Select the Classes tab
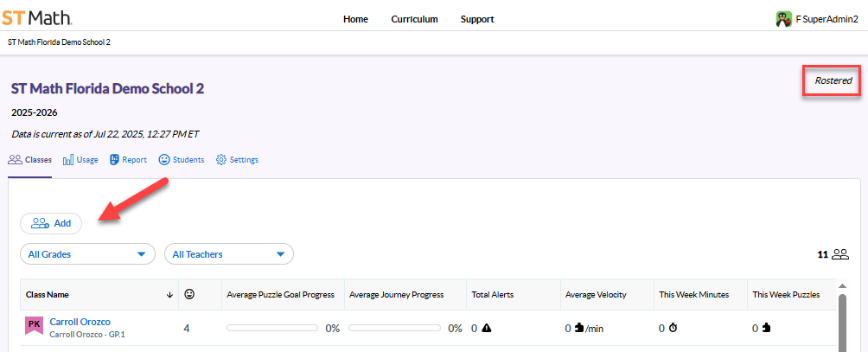 click(30, 160)
